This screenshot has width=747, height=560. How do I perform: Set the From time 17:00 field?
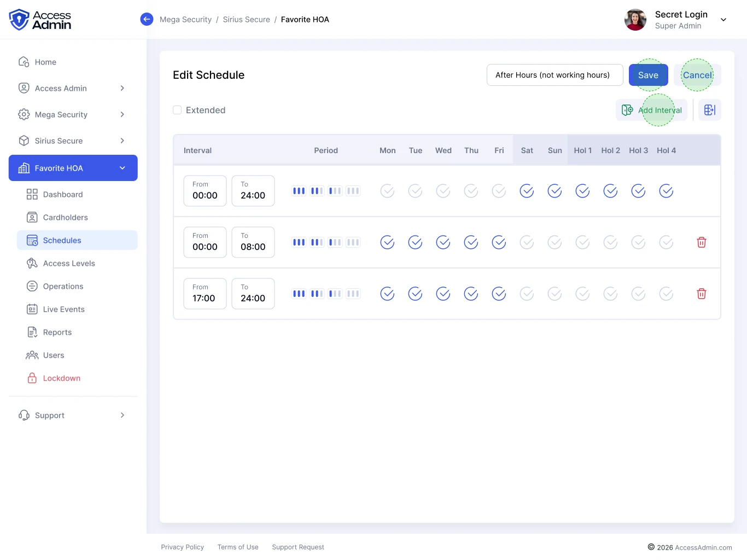[x=205, y=294]
